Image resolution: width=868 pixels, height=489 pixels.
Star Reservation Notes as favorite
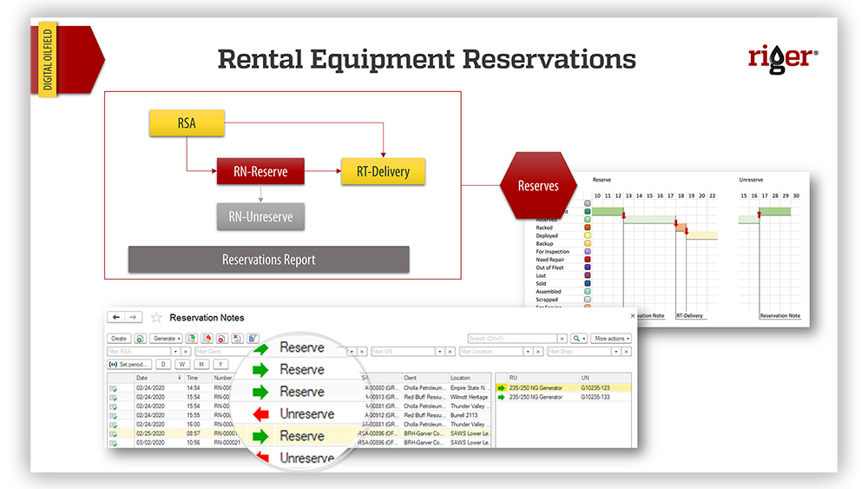[x=156, y=318]
